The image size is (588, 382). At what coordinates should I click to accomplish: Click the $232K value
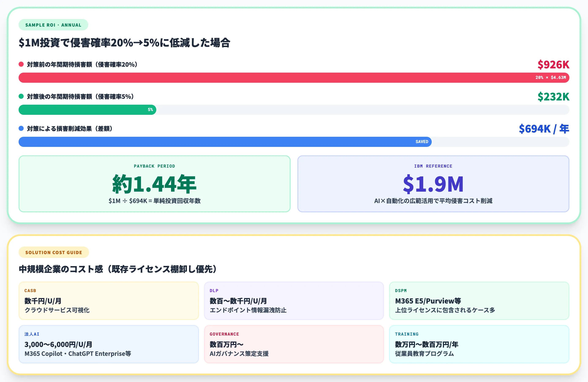click(553, 97)
